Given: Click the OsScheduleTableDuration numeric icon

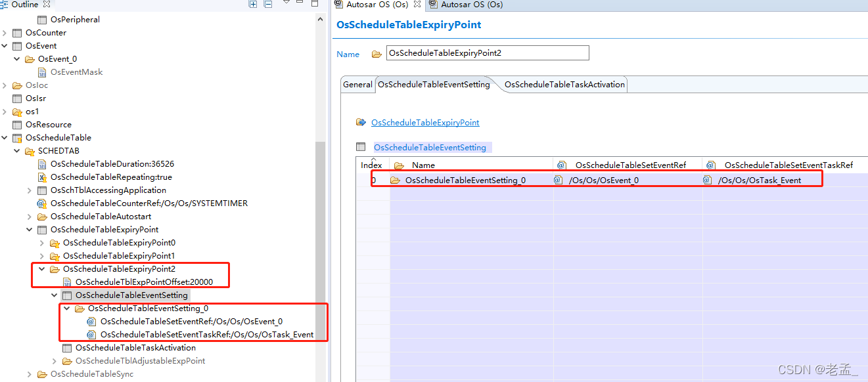Looking at the screenshot, I should 43,164.
